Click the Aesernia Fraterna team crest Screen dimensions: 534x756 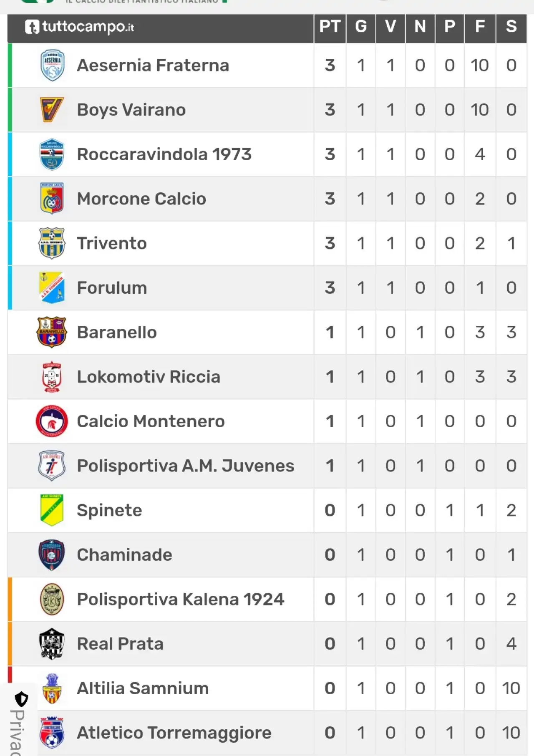pos(52,65)
